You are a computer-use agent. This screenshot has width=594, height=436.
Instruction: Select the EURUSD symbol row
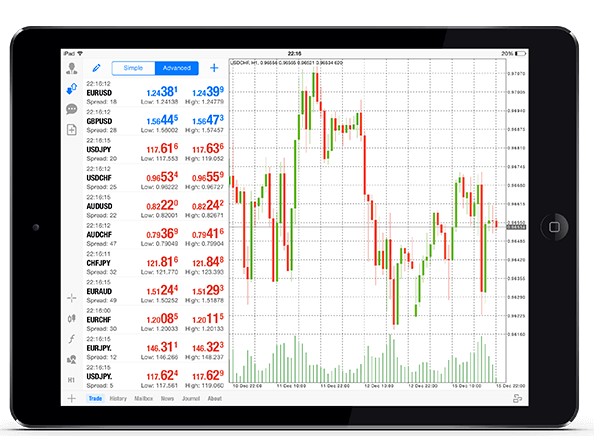point(155,93)
